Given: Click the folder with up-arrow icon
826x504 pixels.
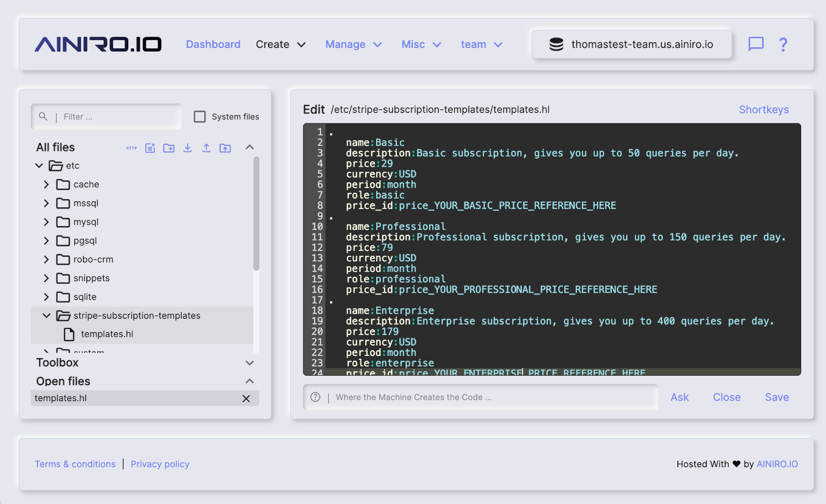Looking at the screenshot, I should 225,147.
